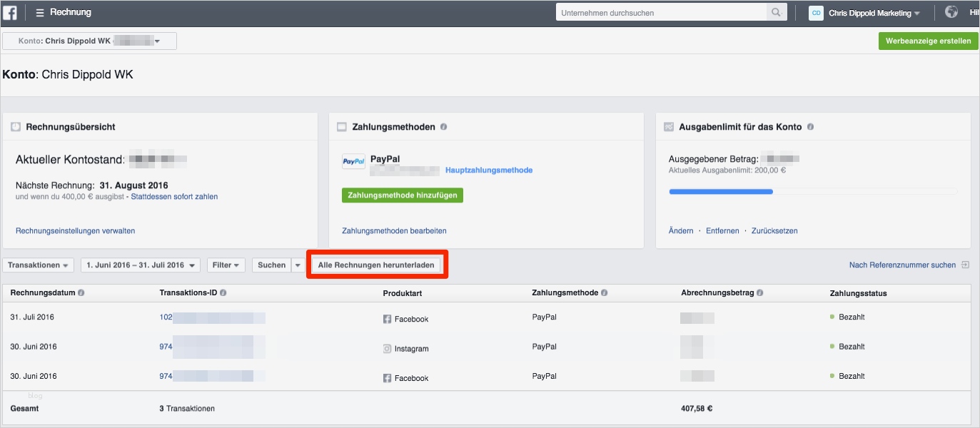Click Alle Rechnungen herunterladen button
980x428 pixels.
[376, 265]
